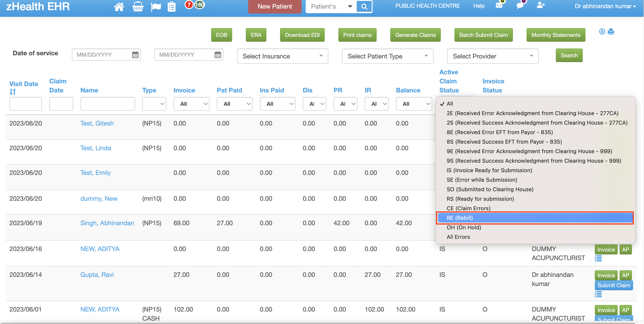
Task: Open start date calendar icon
Action: pos(135,55)
